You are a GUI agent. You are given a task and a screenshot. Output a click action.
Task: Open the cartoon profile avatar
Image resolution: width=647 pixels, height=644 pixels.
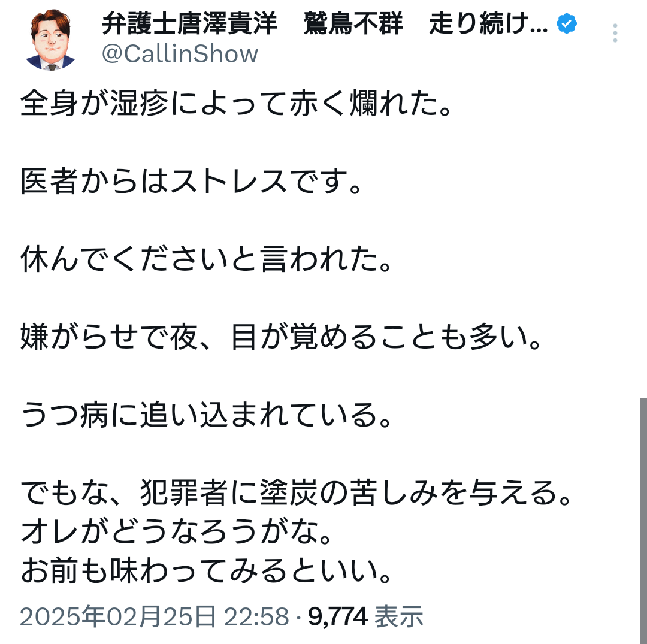point(51,40)
